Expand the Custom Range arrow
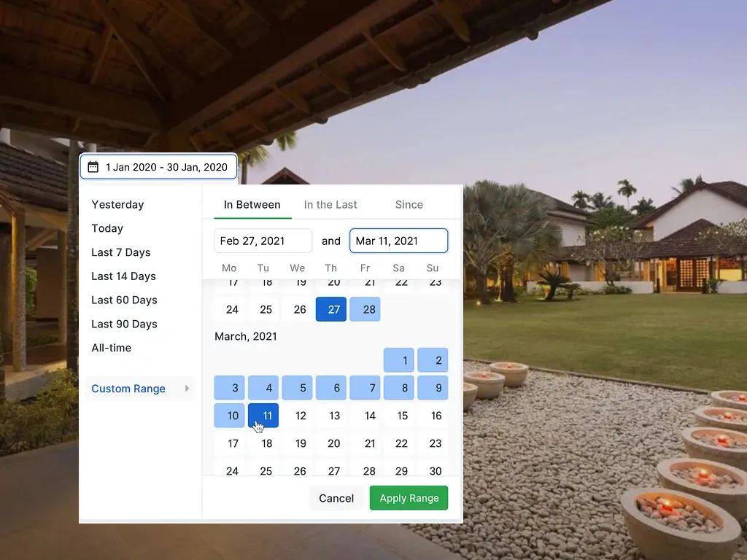747x560 pixels. 187,389
